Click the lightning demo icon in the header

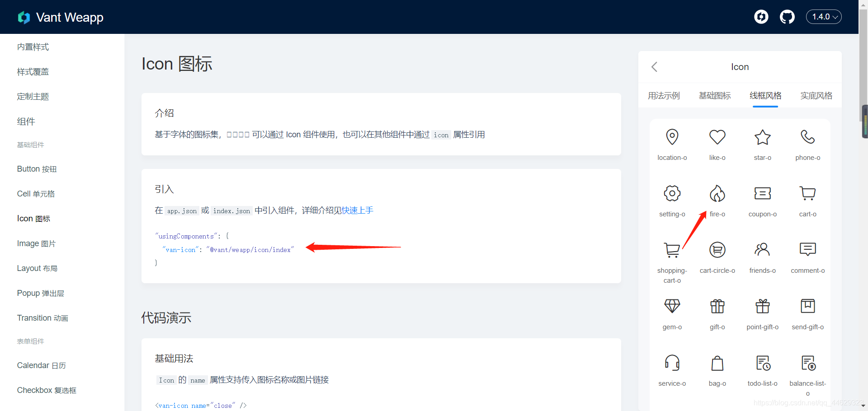[x=761, y=17]
